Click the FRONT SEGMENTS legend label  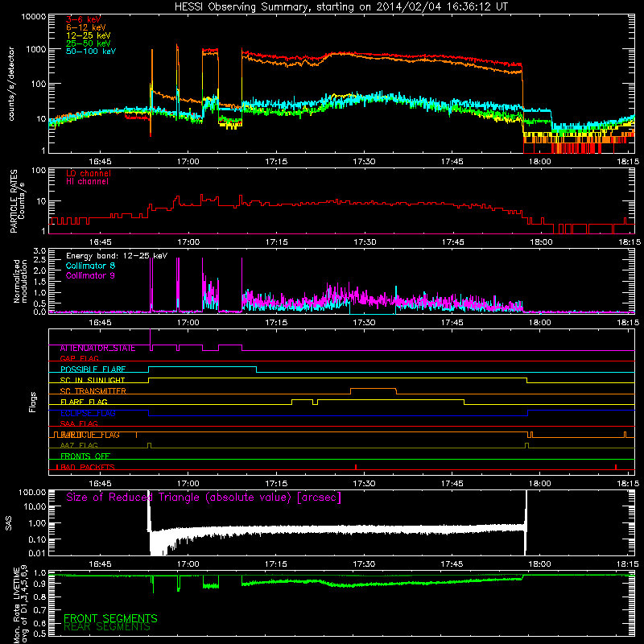(x=110, y=618)
